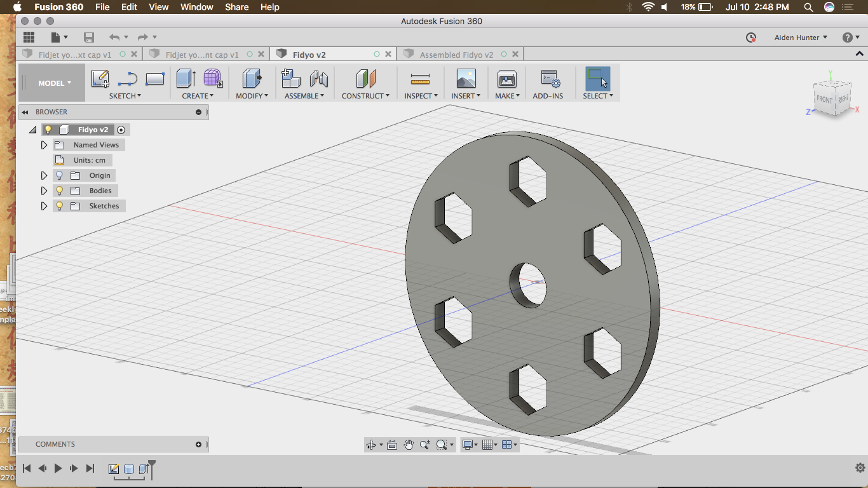The width and height of the screenshot is (868, 488).
Task: Open the ASSEMBLE dropdown menu
Action: tap(304, 96)
